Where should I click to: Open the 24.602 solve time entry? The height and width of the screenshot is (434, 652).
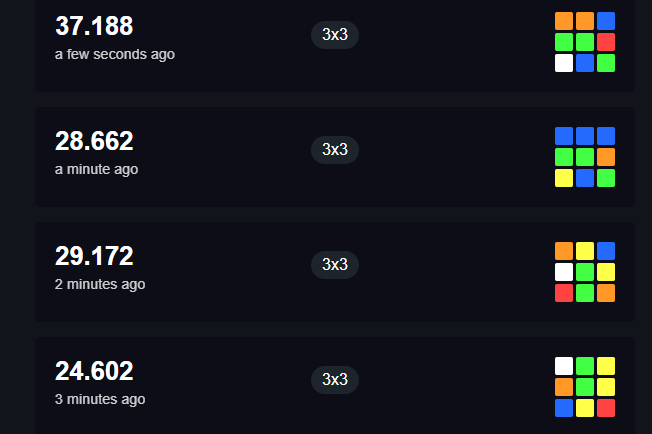pos(335,385)
